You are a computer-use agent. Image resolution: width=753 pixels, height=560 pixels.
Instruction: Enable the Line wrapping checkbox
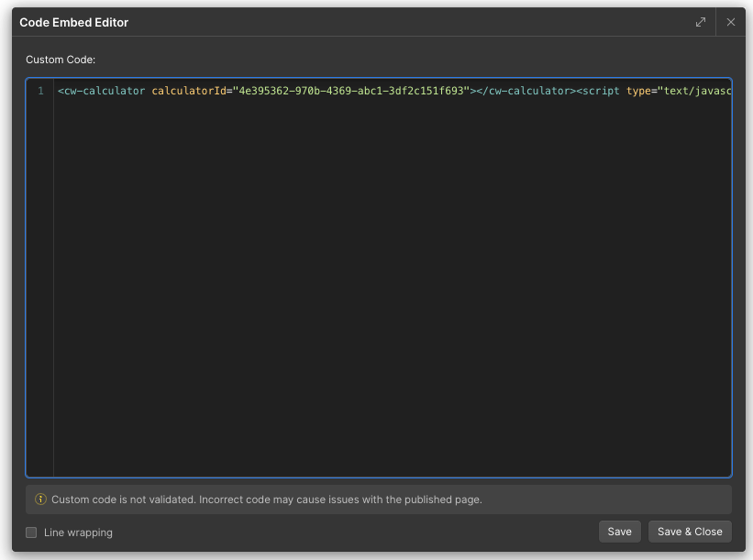click(x=30, y=532)
